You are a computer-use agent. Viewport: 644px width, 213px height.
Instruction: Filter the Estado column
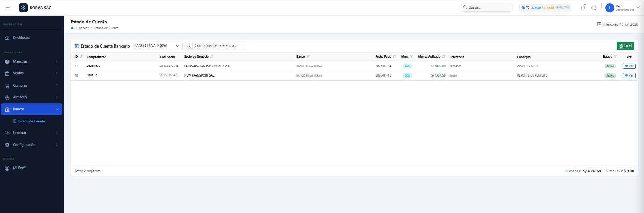click(x=615, y=57)
